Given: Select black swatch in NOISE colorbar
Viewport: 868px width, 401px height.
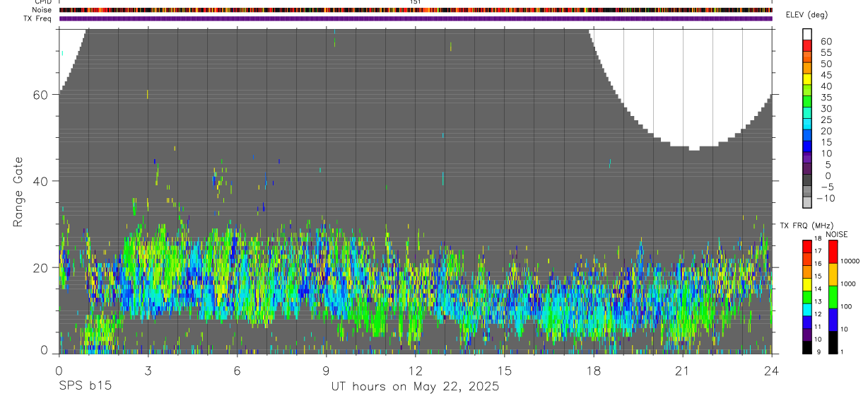Looking at the screenshot, I should (x=833, y=342).
